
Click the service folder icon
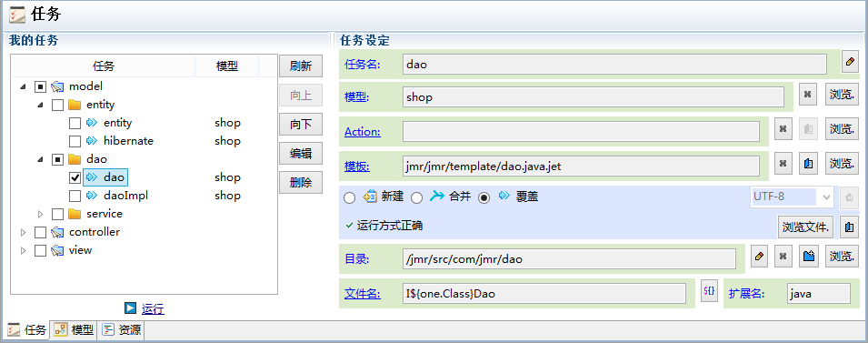click(75, 214)
